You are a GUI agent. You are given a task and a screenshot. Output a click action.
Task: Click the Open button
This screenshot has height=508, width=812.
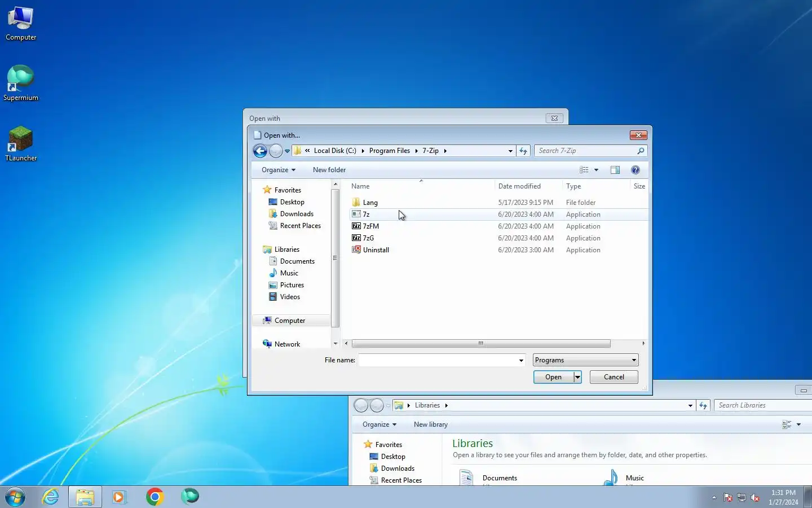click(x=554, y=377)
